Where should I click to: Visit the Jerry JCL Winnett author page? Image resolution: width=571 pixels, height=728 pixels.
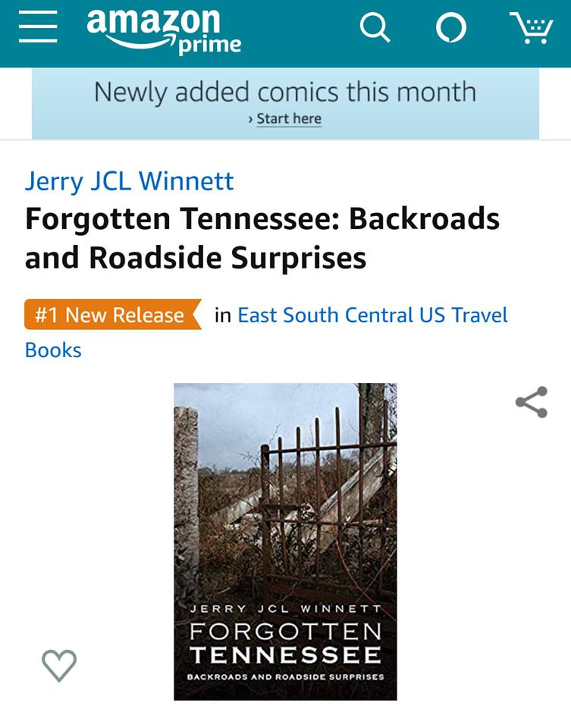129,181
